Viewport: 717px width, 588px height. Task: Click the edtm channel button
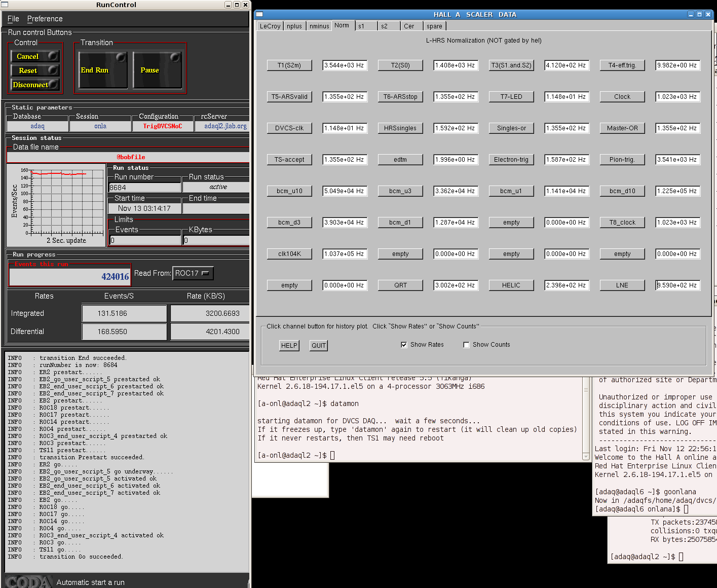click(x=400, y=160)
